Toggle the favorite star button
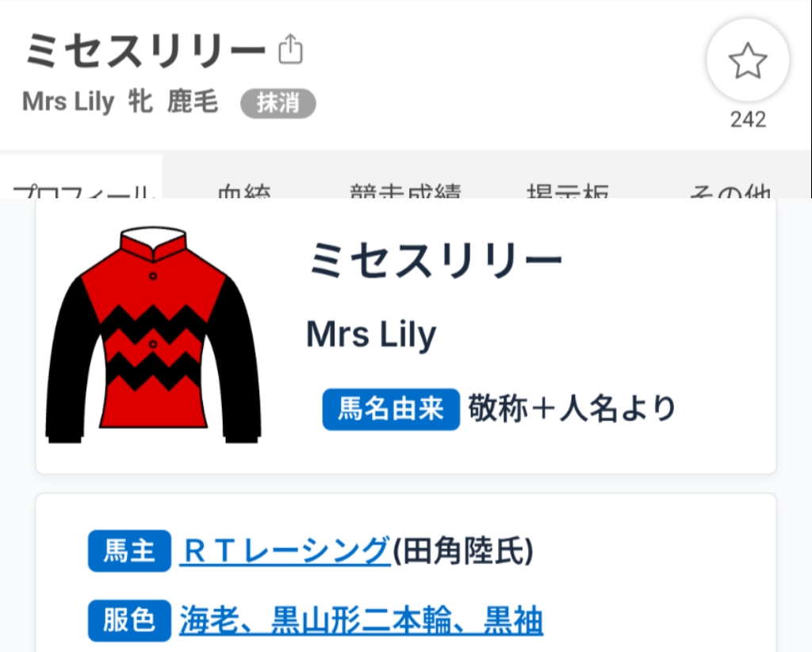Screen dimensions: 812x652 (x=748, y=60)
